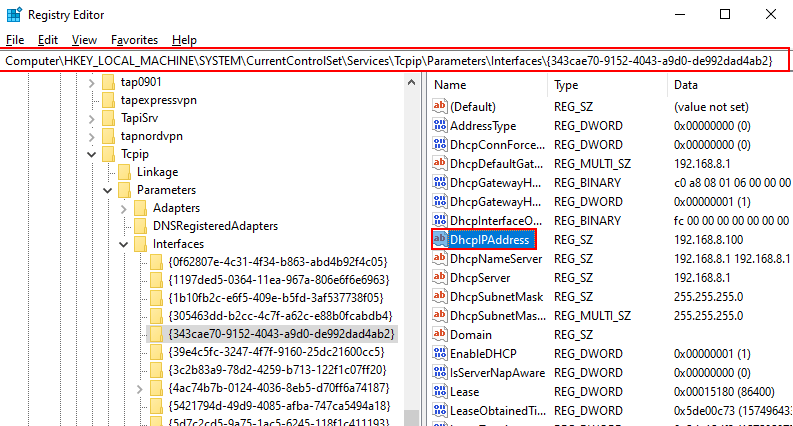793x426 pixels.
Task: Collapse the Parameters tree node
Action: 107,190
